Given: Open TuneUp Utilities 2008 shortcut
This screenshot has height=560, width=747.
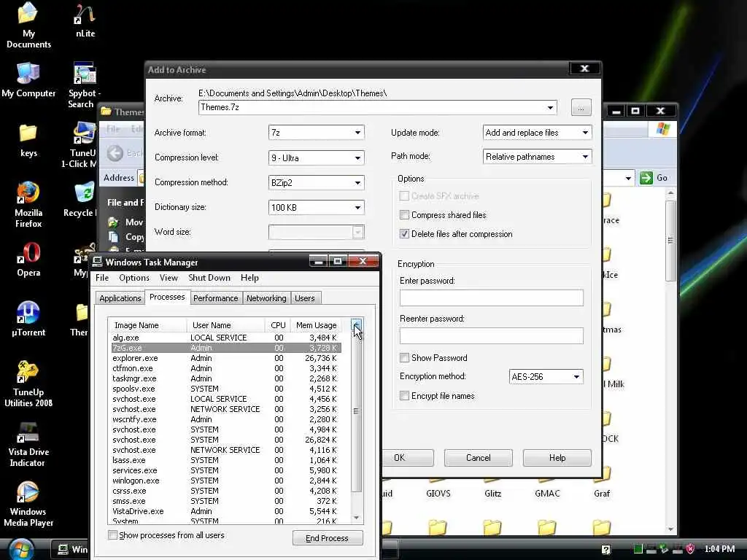Looking at the screenshot, I should tap(28, 384).
